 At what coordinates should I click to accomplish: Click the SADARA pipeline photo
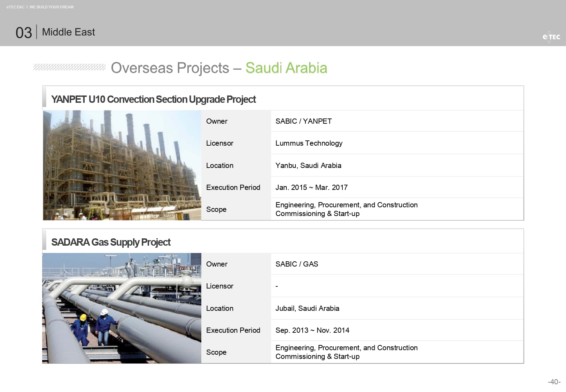[x=122, y=308]
